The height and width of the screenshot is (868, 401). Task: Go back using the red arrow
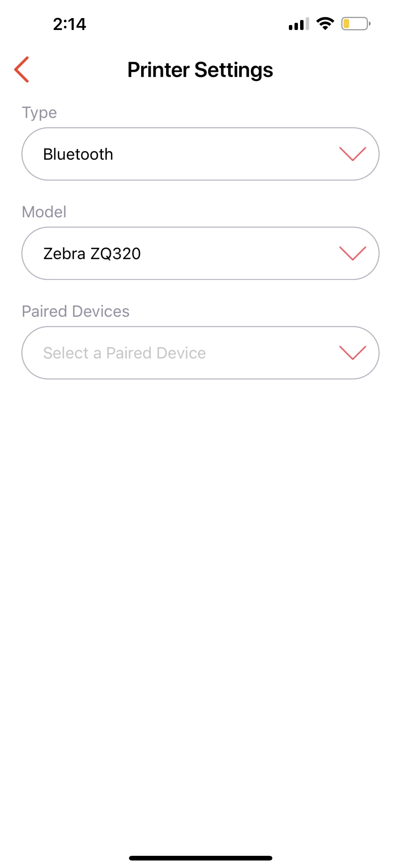coord(22,69)
